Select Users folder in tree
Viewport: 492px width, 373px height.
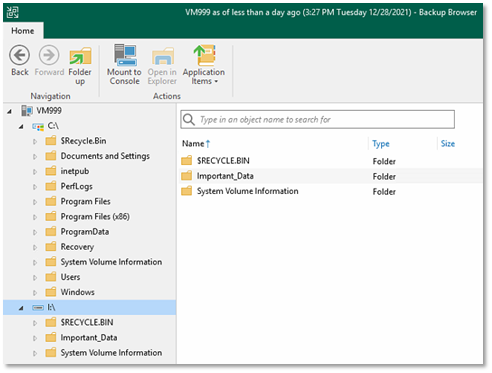[x=70, y=277]
